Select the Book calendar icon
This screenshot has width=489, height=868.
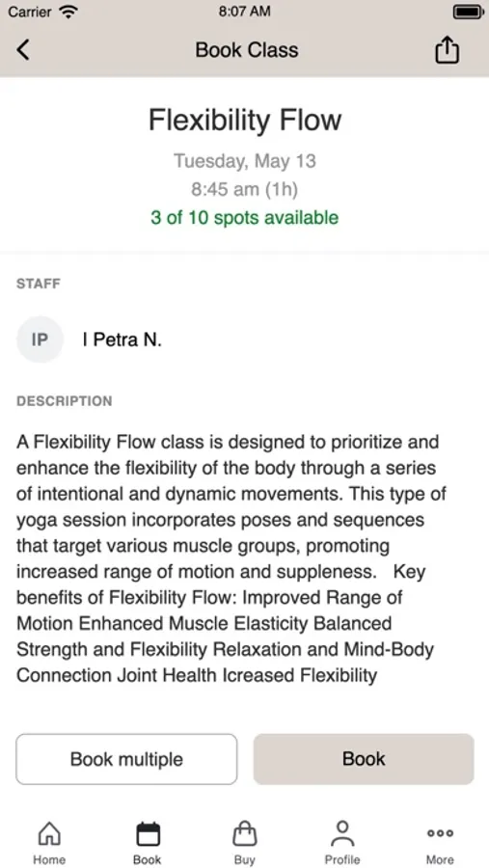(x=148, y=833)
